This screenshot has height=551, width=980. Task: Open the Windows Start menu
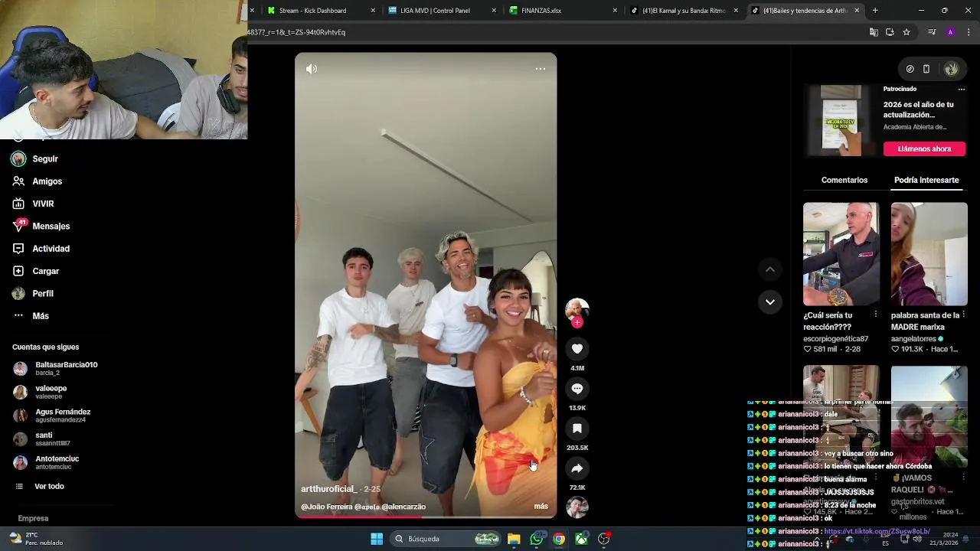tap(377, 539)
